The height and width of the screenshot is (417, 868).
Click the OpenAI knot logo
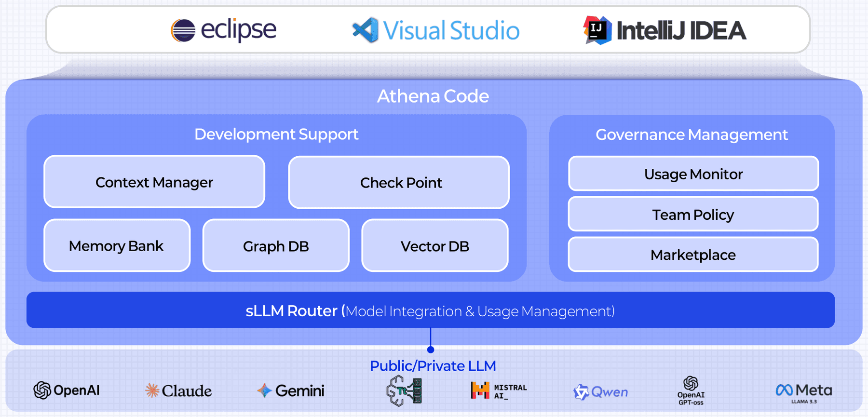pos(42,390)
